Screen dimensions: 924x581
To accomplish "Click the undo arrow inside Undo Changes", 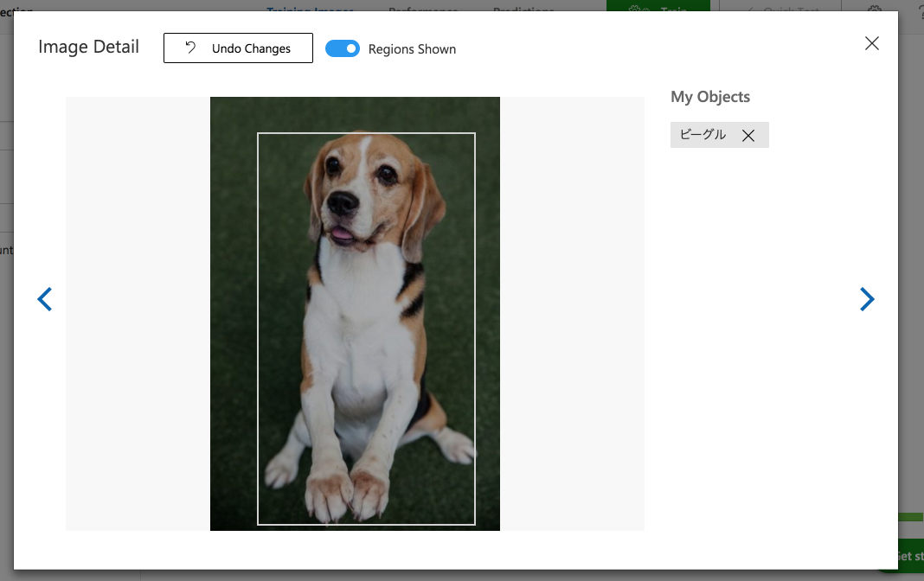I will pos(189,48).
